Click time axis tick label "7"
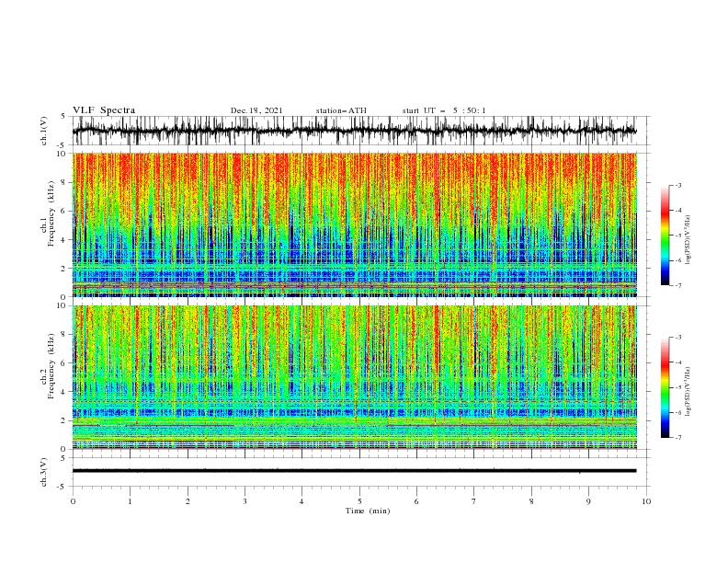728x563 pixels. (x=474, y=501)
